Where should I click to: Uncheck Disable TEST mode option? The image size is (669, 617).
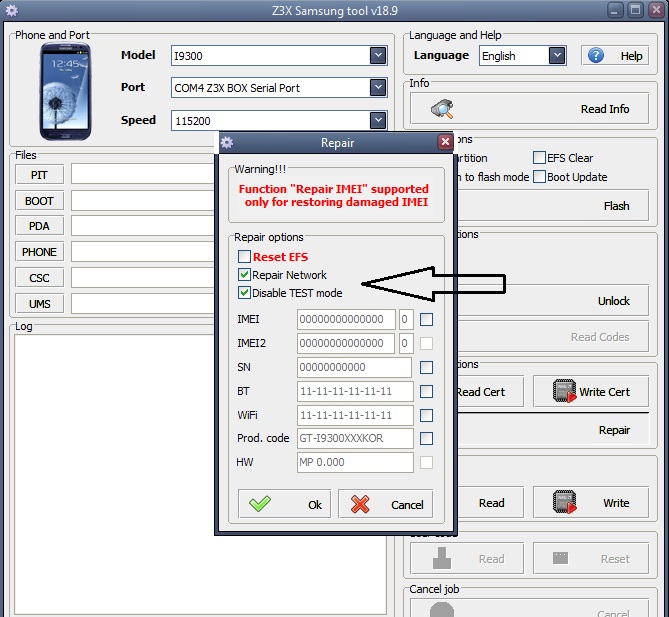(x=244, y=292)
